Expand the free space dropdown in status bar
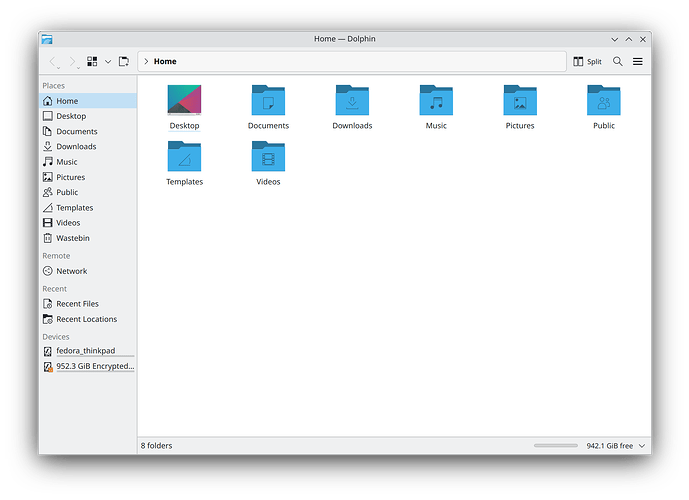 [x=642, y=445]
